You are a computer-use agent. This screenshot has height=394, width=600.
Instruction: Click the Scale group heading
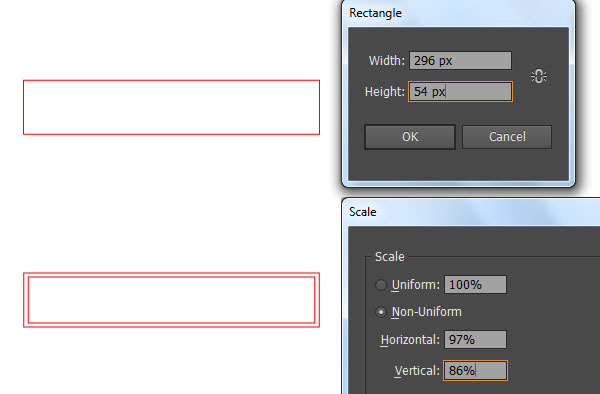coord(390,257)
